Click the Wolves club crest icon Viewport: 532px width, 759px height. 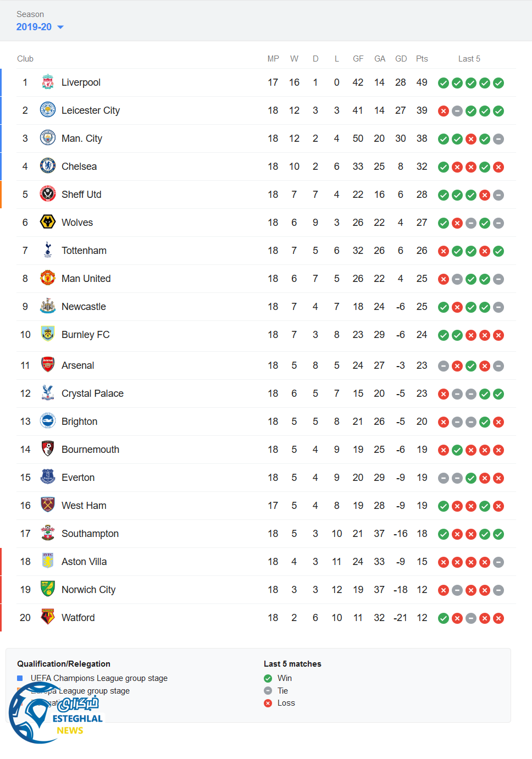pyautogui.click(x=48, y=223)
